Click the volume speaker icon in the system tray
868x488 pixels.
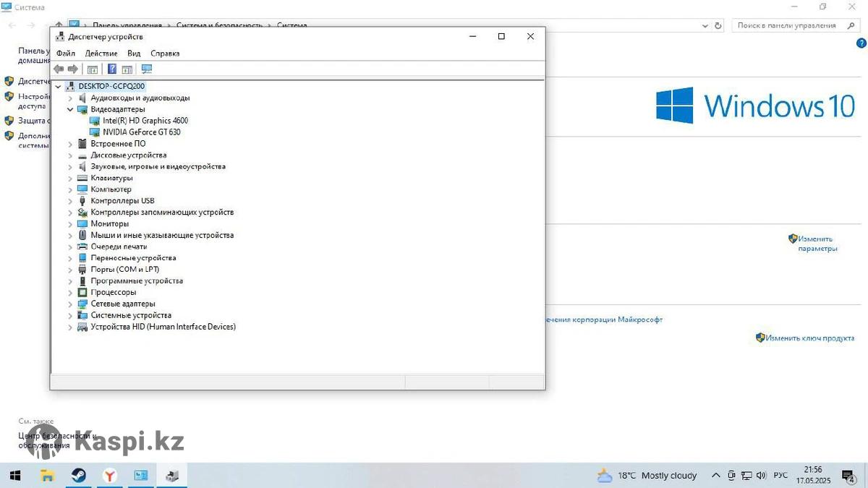tap(761, 476)
